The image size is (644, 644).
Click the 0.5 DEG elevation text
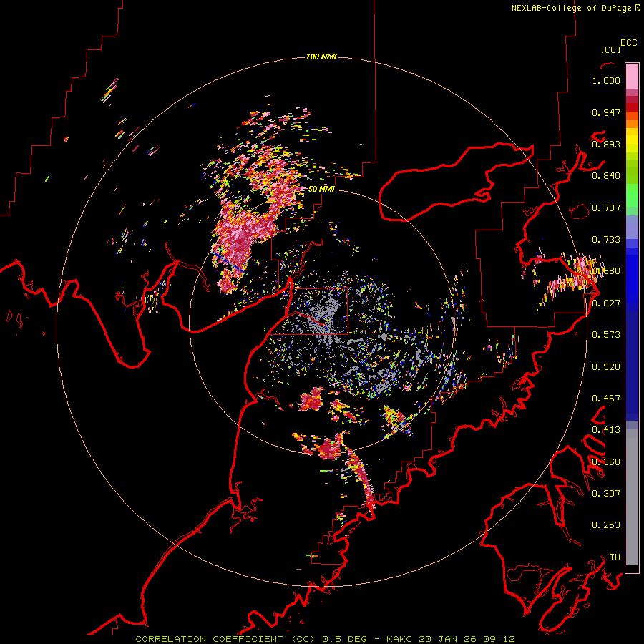tap(344, 639)
